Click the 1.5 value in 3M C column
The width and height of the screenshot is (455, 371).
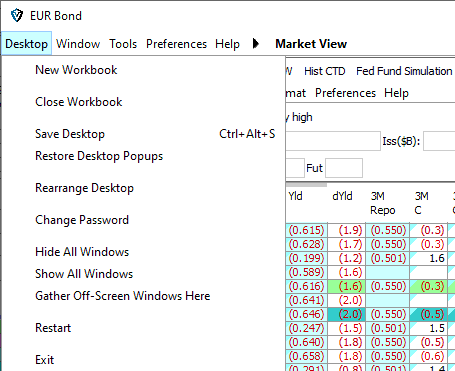pyautogui.click(x=428, y=328)
